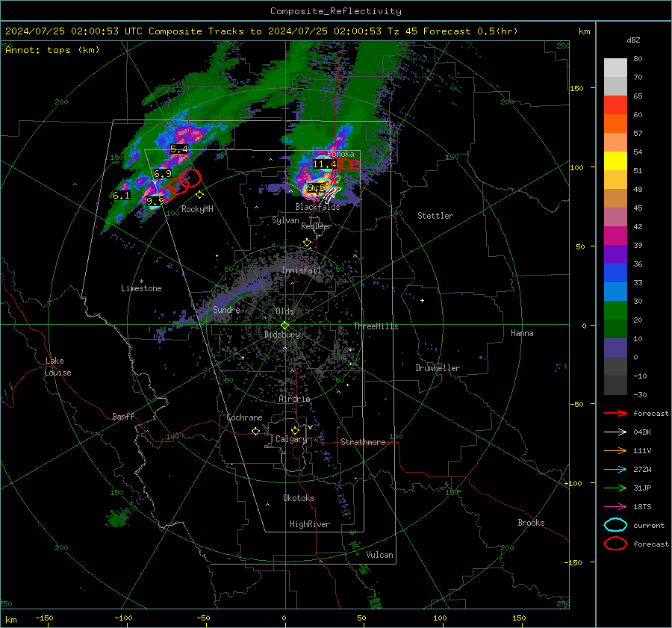The height and width of the screenshot is (628, 672).
Task: Click the yellow radar-site diamond near Didsbury
Action: click(284, 326)
